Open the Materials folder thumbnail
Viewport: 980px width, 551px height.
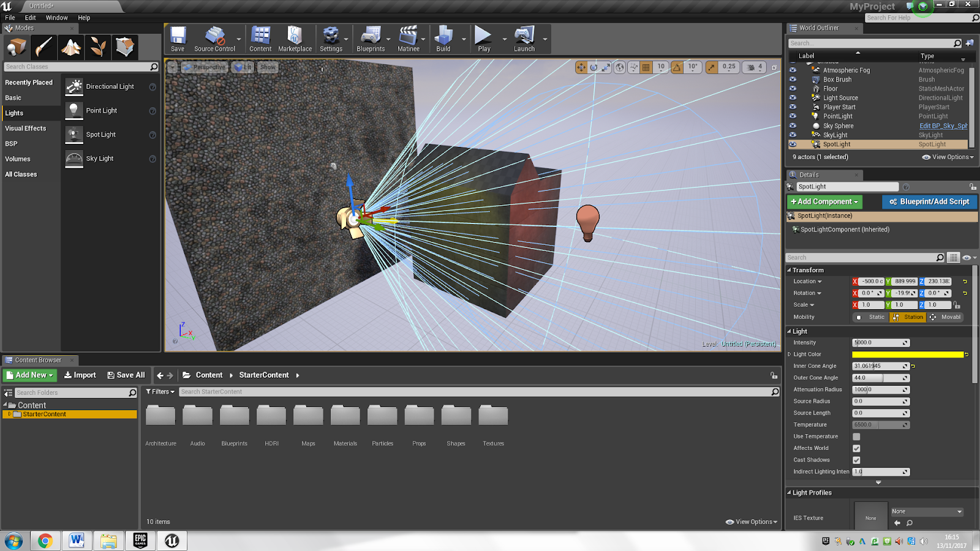point(345,416)
